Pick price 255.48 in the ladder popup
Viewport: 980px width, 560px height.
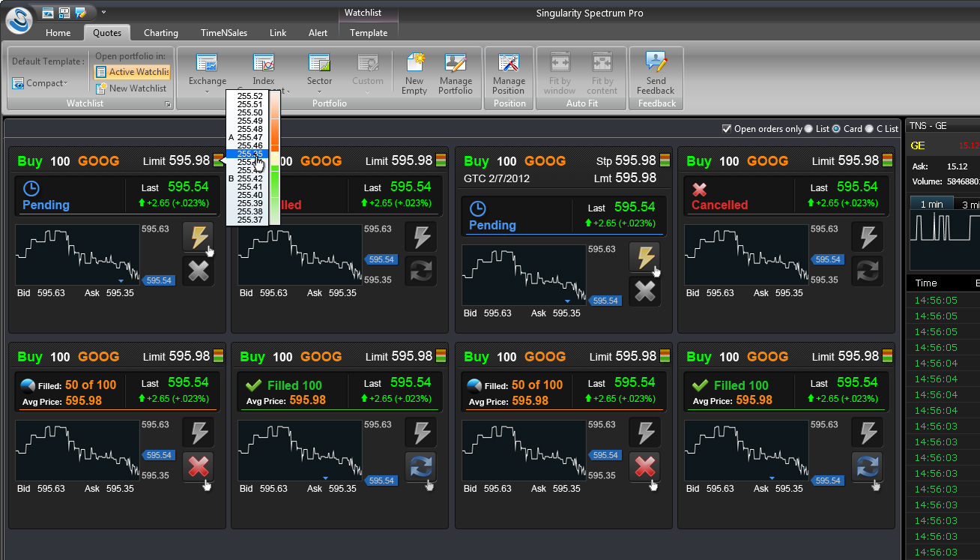249,129
